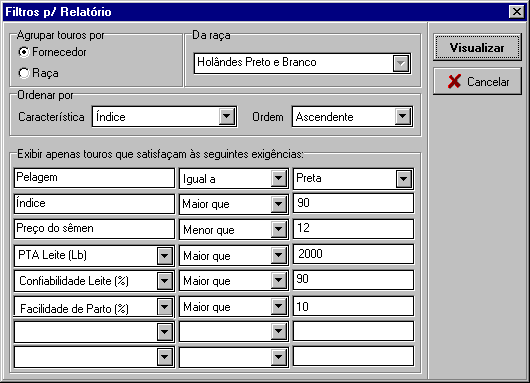Click the Confiabilidade Leite value field with 90
The width and height of the screenshot is (530, 383).
353,280
